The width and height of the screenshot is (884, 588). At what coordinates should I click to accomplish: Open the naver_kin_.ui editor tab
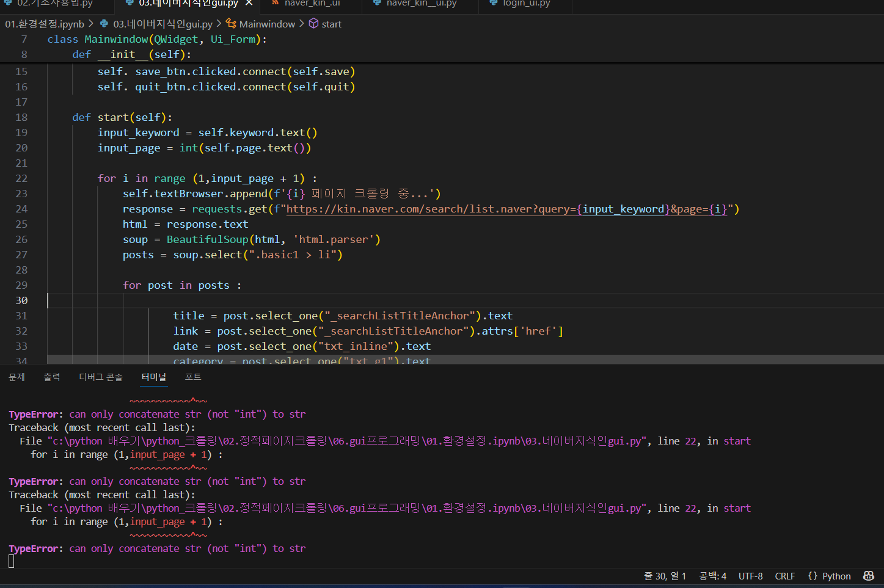pos(312,4)
